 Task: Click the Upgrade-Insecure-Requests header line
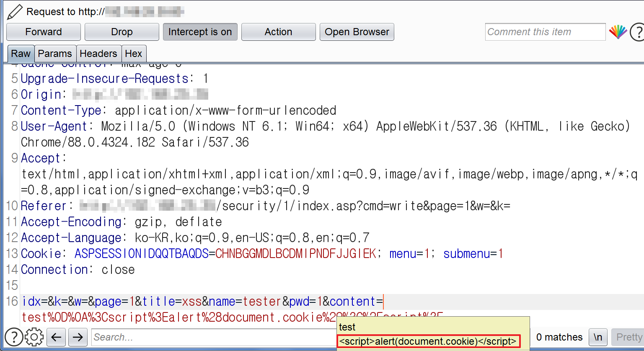[x=114, y=79]
